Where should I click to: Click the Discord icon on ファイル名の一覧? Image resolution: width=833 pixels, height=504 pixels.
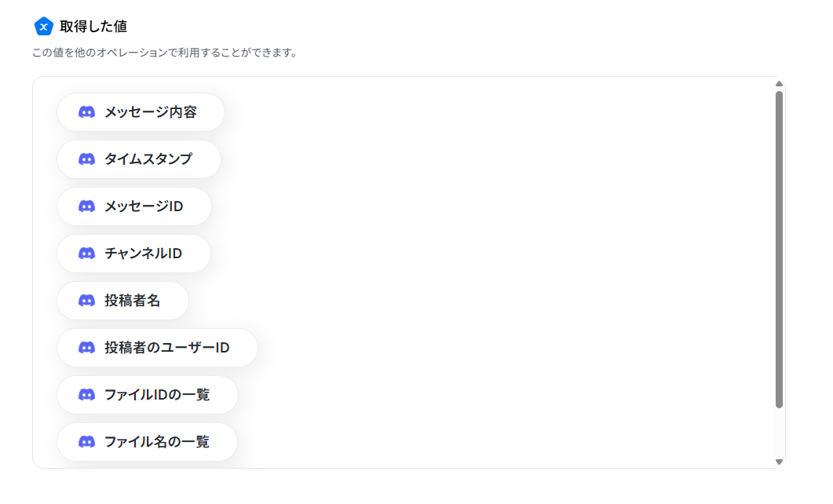pyautogui.click(x=86, y=442)
